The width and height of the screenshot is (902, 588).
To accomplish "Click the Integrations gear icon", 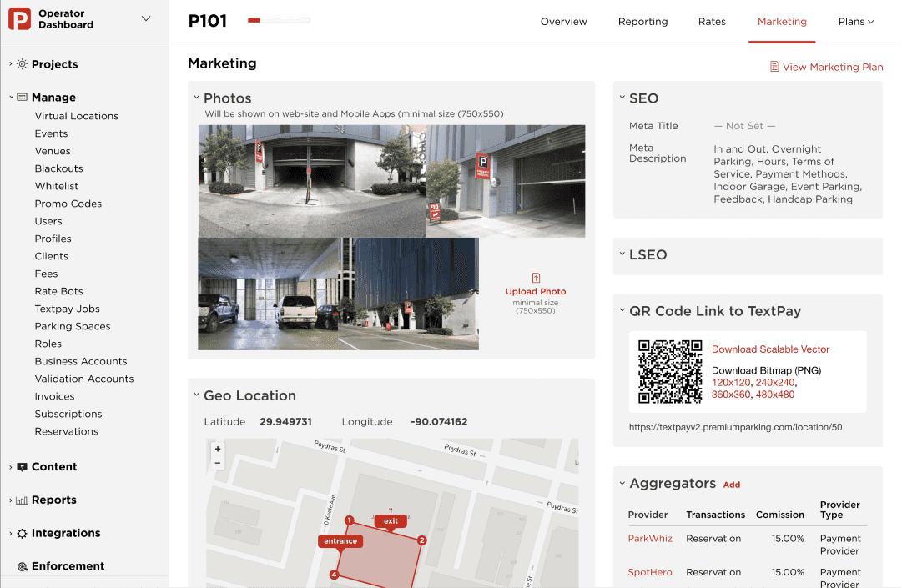I will [23, 533].
